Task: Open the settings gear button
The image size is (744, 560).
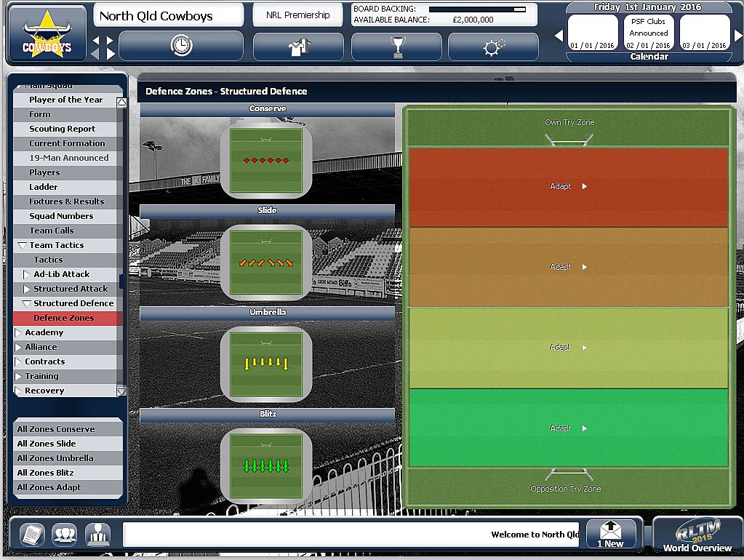Action: (494, 47)
